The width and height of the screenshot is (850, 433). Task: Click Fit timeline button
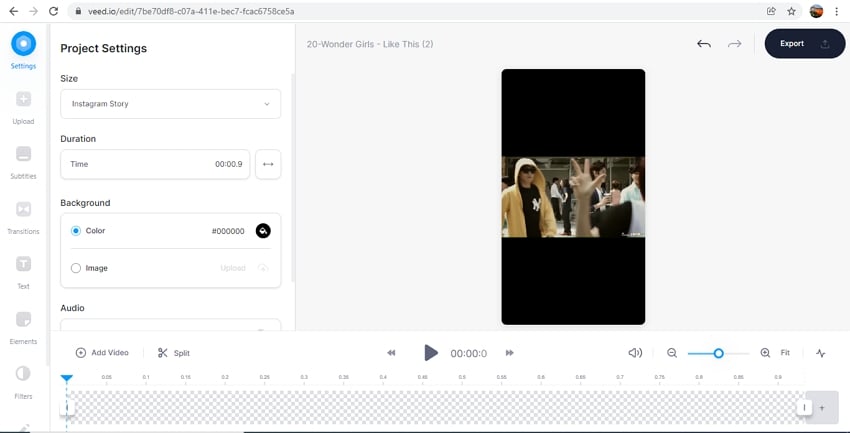click(x=785, y=353)
